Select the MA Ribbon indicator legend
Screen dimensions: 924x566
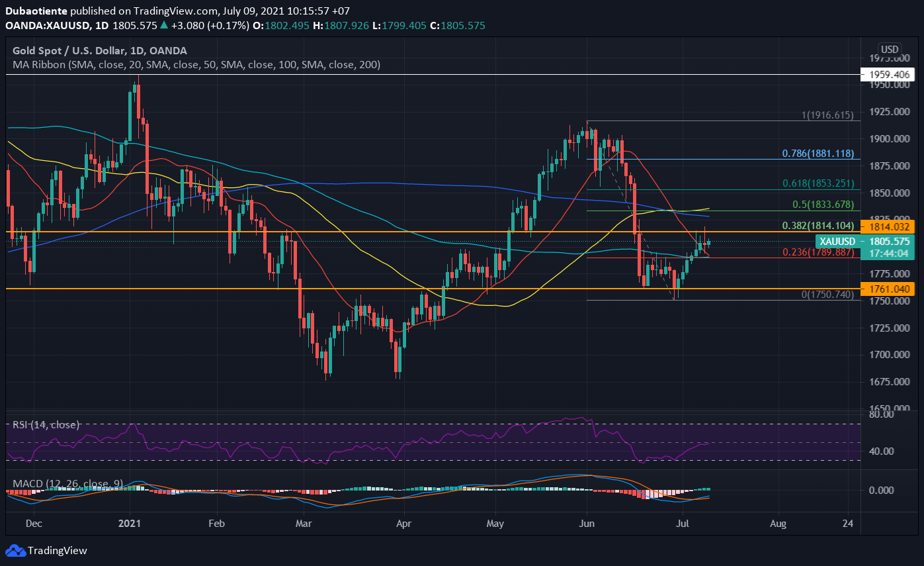point(197,65)
